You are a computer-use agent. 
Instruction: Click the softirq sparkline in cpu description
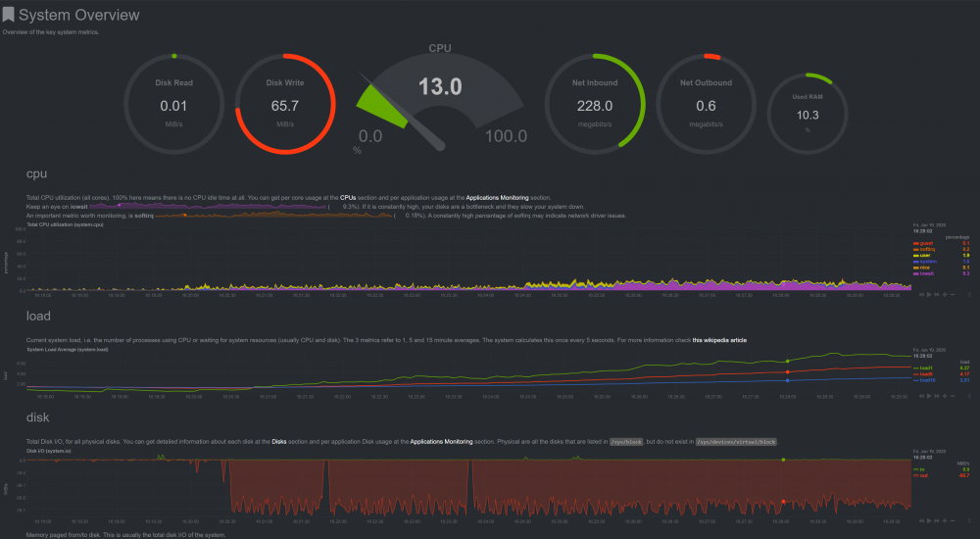(x=273, y=215)
